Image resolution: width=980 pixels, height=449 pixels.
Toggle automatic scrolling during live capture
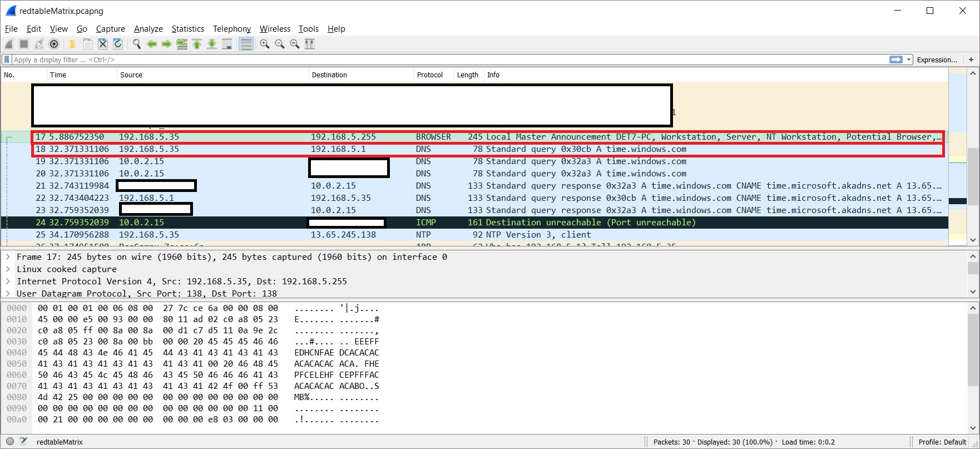tap(227, 44)
